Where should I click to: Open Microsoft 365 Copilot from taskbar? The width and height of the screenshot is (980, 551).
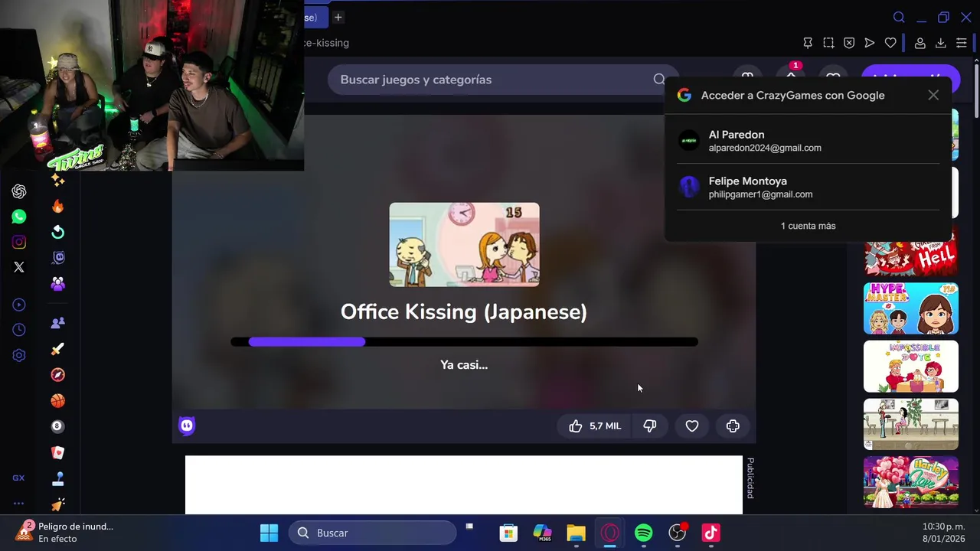point(542,533)
